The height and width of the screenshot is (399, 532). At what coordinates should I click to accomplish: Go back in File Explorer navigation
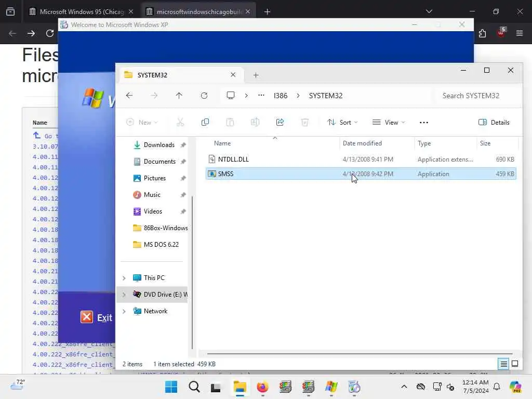click(x=129, y=96)
